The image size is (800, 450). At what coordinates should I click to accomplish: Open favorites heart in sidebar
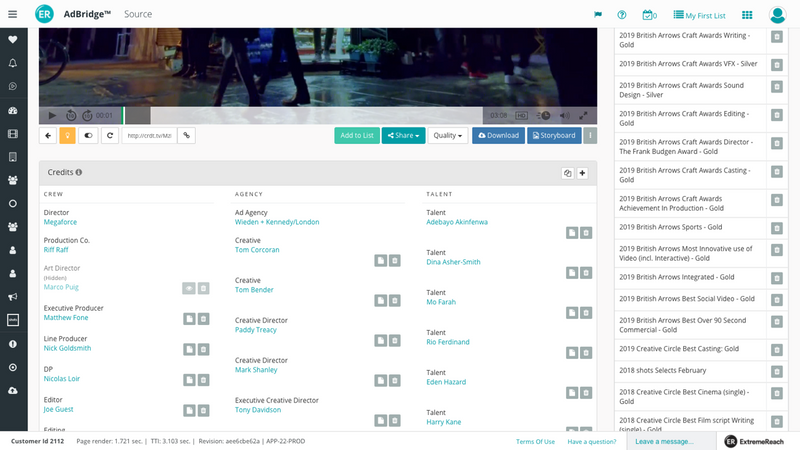(x=13, y=39)
